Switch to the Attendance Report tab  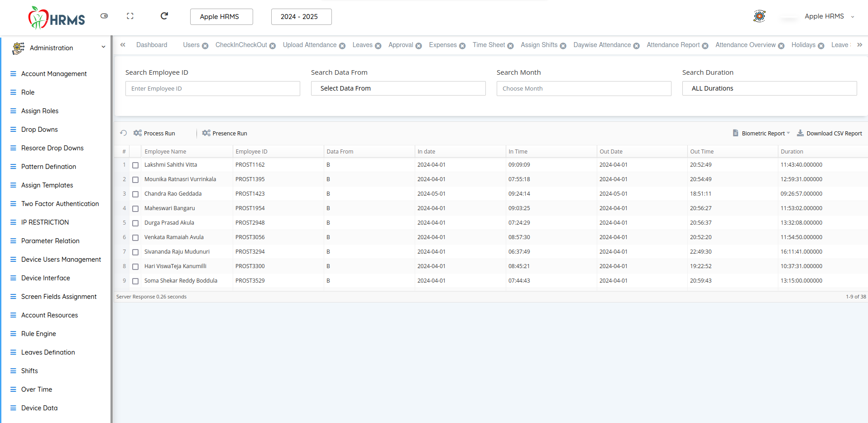673,45
